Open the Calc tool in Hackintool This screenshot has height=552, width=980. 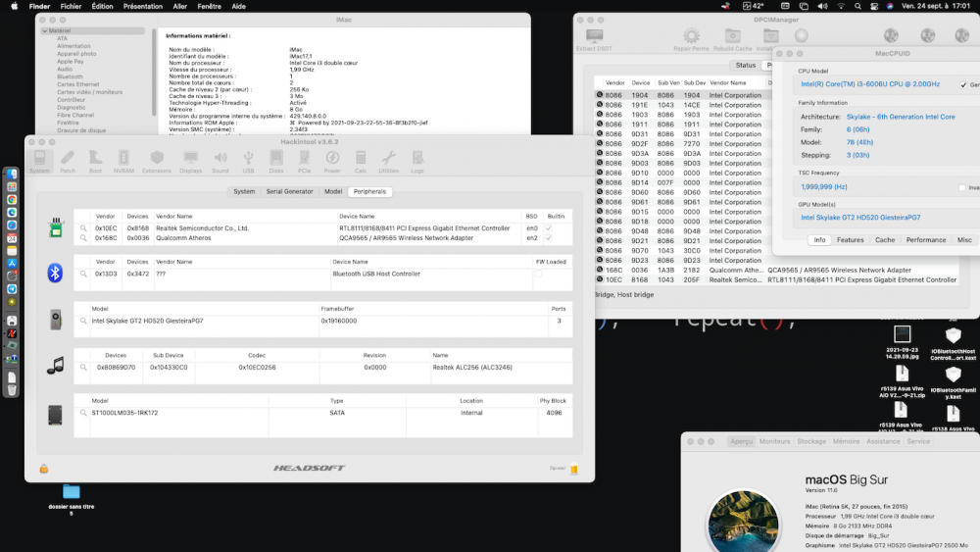[361, 162]
